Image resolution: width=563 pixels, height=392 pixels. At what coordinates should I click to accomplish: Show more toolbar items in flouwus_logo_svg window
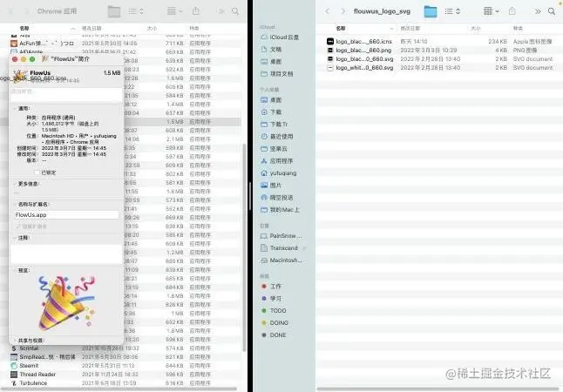538,11
